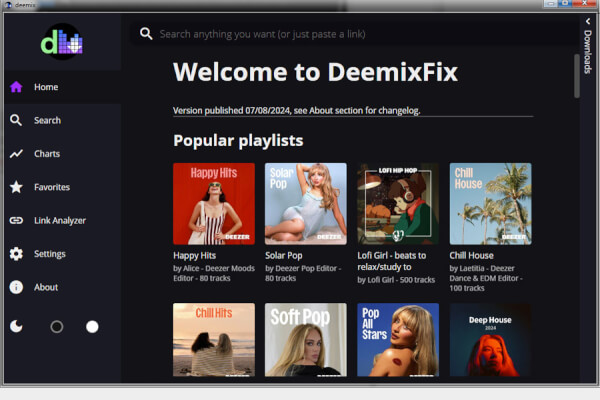Screen dimensions: 600x400
Task: Open the Deep House 2024 playlist cover
Action: (x=491, y=340)
